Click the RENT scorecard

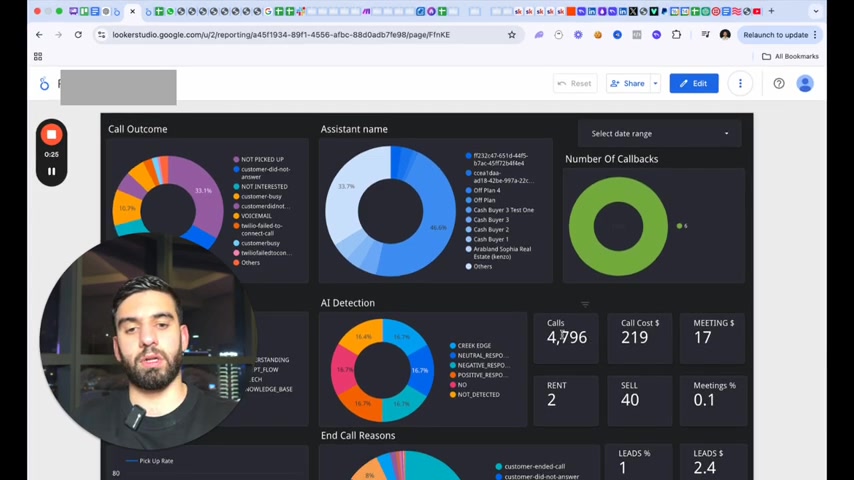(566, 400)
